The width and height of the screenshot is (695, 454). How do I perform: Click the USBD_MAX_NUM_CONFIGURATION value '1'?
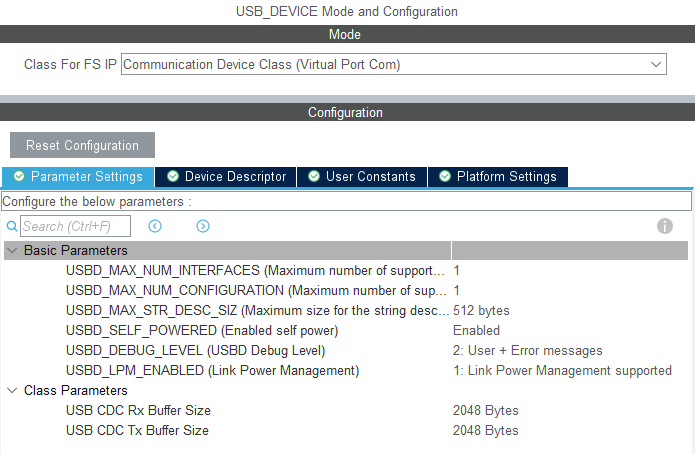pos(457,290)
